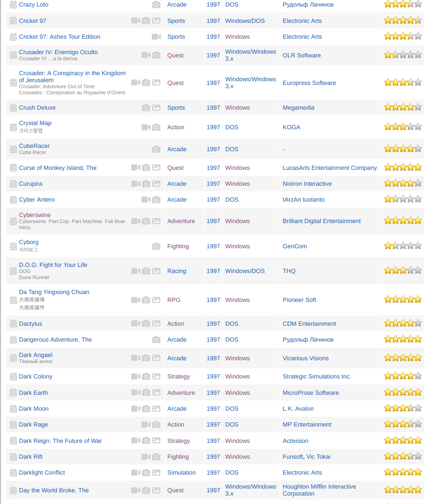Click the picture icon in the Curupira row
This screenshot has height=504, width=425.
pos(156,183)
